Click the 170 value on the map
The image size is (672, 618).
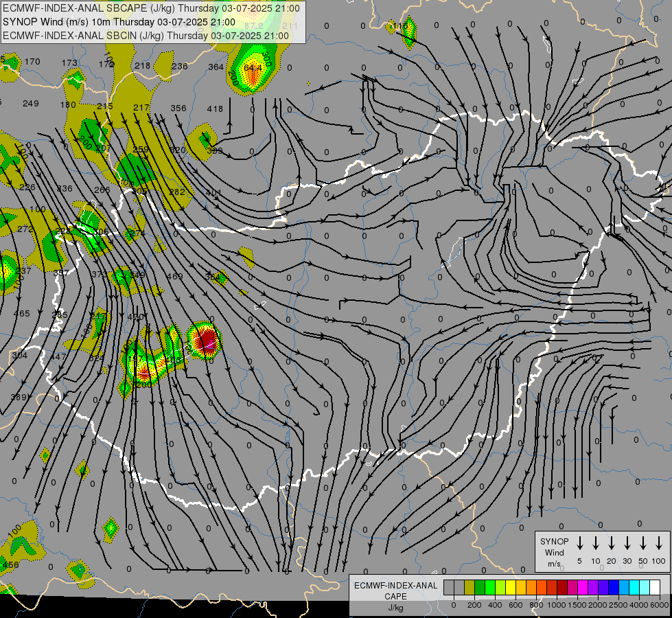32,61
